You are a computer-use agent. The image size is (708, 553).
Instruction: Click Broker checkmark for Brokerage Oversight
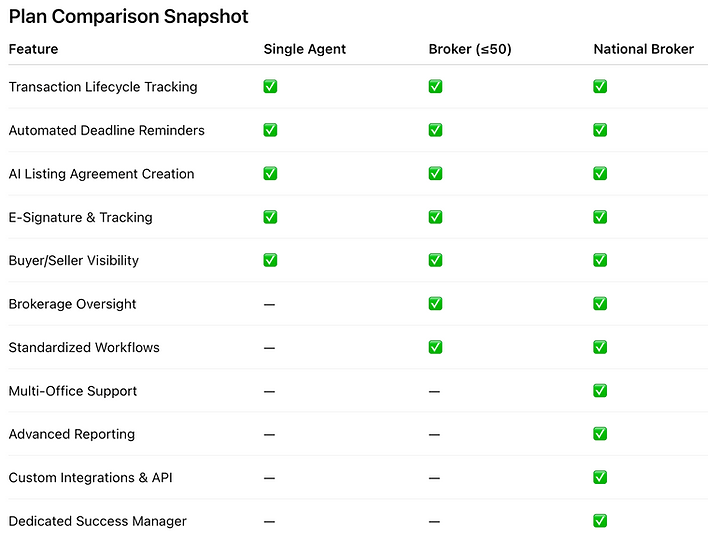click(x=435, y=304)
